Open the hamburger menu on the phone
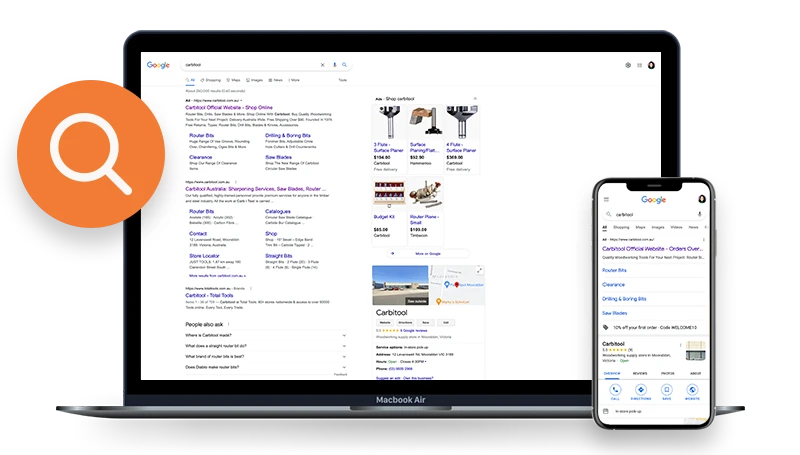Viewport: 800px width, 455px height. [x=605, y=200]
